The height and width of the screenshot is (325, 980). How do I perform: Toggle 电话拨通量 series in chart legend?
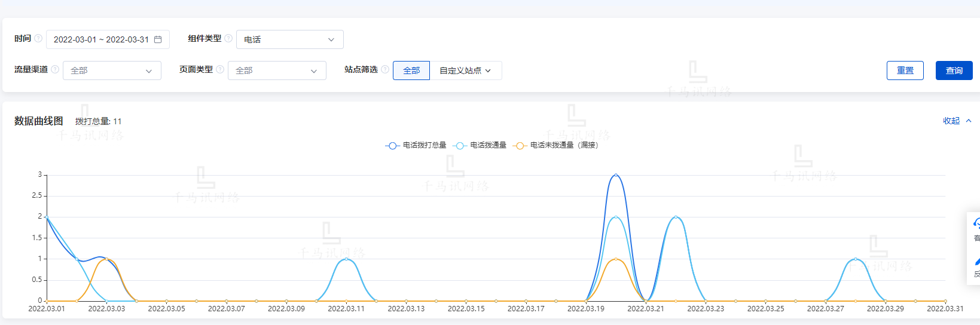coord(481,145)
